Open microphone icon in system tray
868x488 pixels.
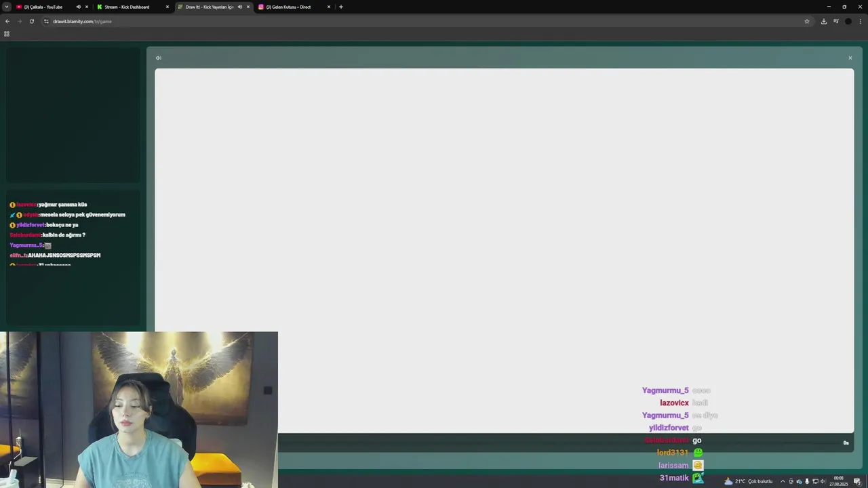(807, 481)
